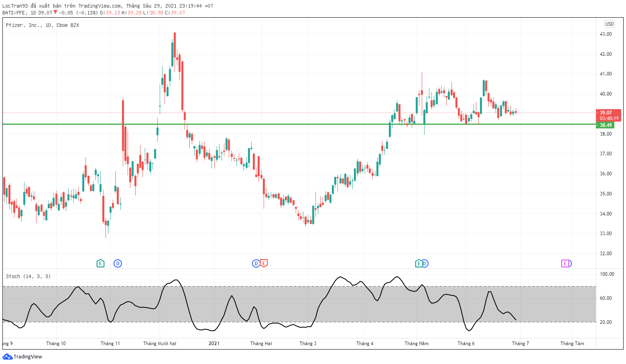Click the Pfizer, Inc., 1D, Cboe BZX title
This screenshot has width=626, height=364.
click(x=43, y=25)
